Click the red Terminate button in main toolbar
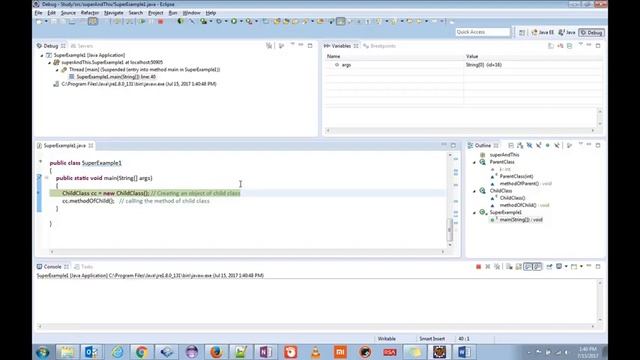Viewport: 640px width, 360px height. (x=161, y=21)
